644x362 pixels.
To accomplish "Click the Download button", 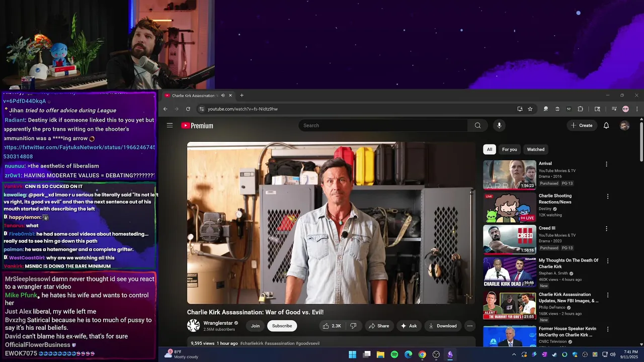I will [442, 326].
